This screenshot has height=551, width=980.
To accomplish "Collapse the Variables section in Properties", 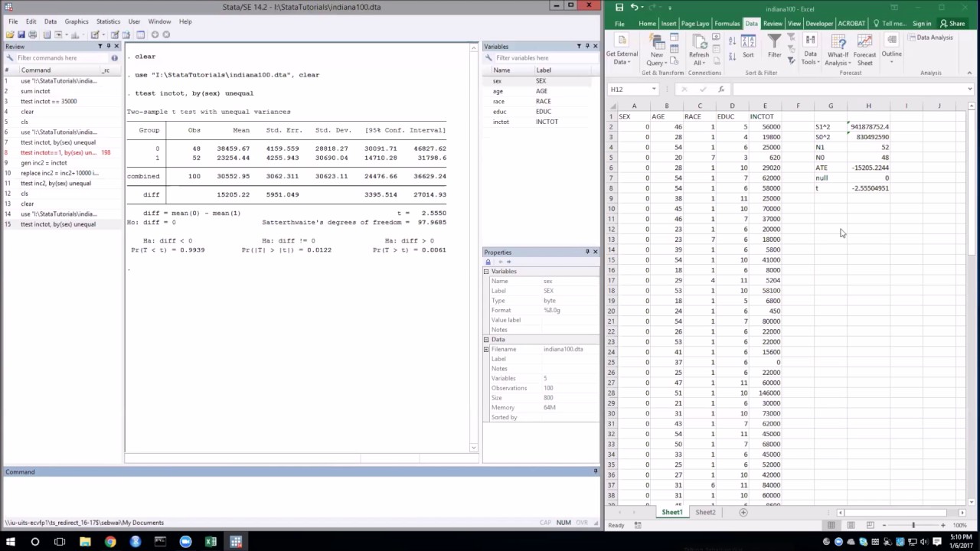I will point(486,272).
